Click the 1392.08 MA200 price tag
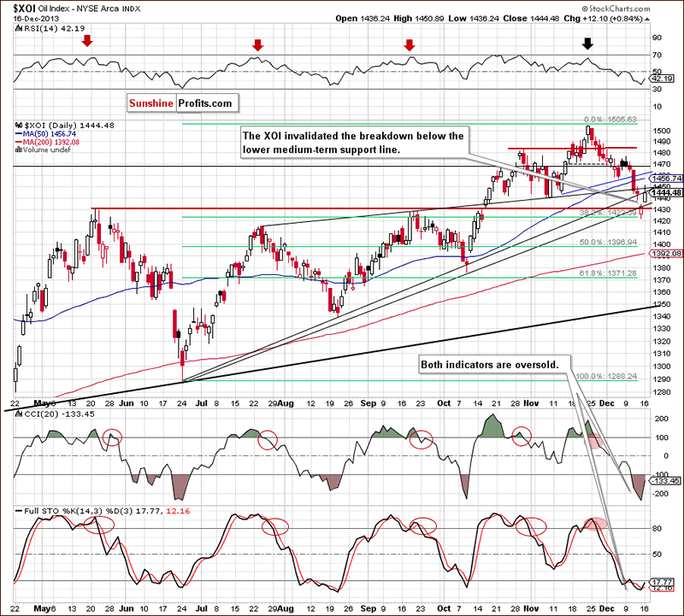 (666, 254)
